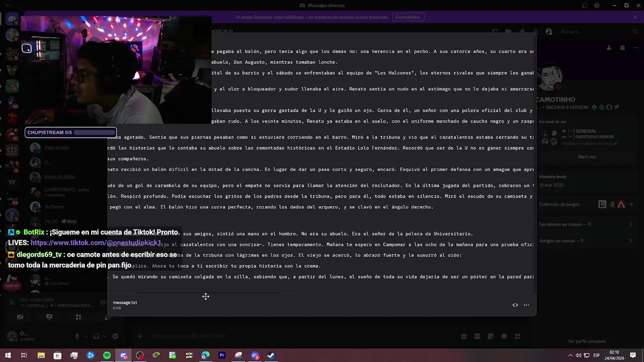
Task: Open the GENERAL voice channel link in profile
Action: [x=586, y=131]
